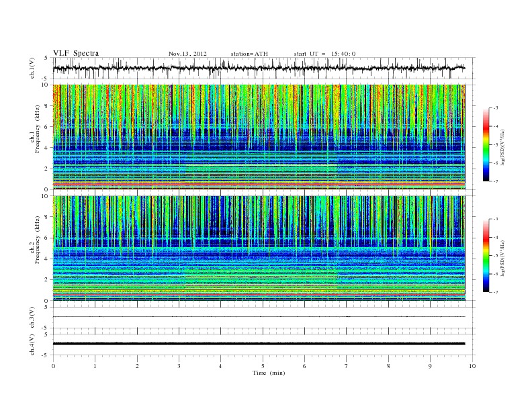Click the "2" frequency tick of ch.2 spectrogram
The width and height of the screenshot is (532, 411).
tap(46, 280)
